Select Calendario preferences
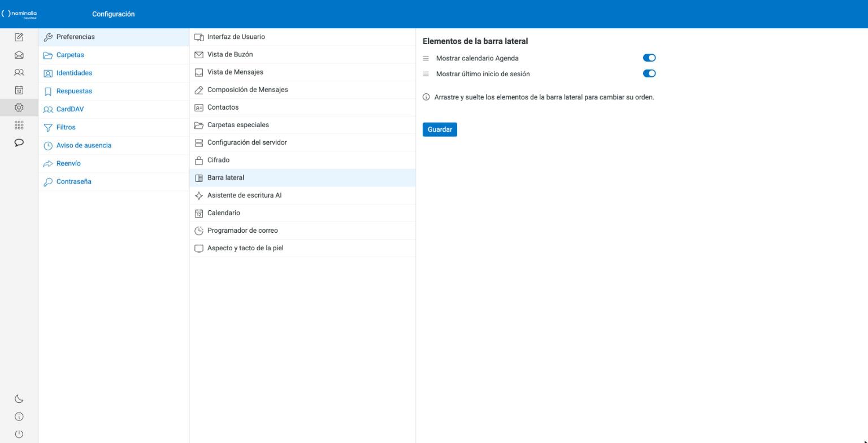Viewport: 868px width, 443px height. (302, 212)
